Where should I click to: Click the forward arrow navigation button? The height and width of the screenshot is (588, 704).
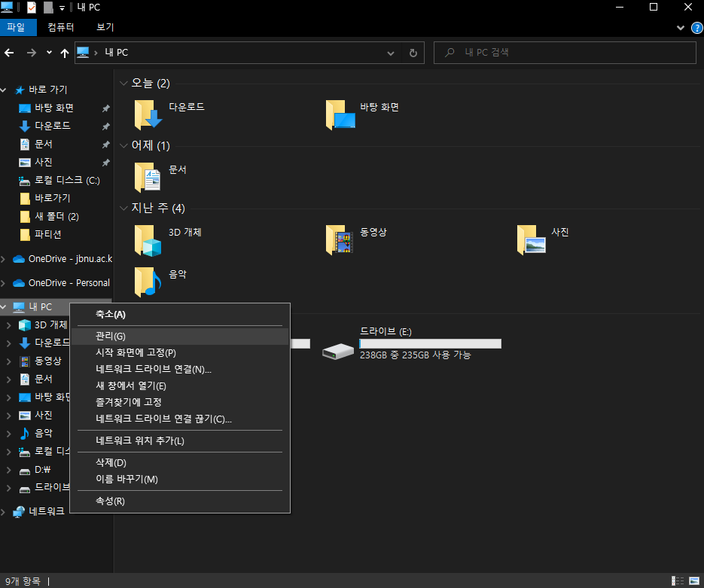tap(31, 53)
